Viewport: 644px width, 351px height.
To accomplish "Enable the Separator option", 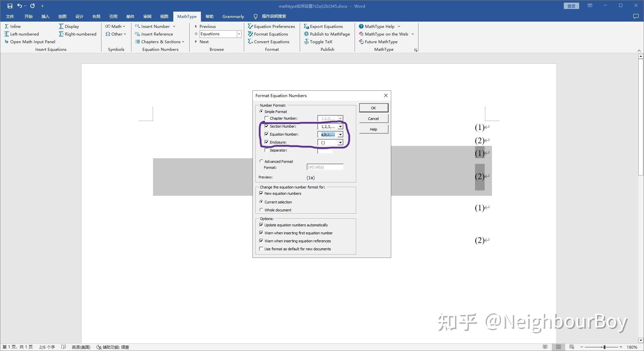I will point(267,150).
